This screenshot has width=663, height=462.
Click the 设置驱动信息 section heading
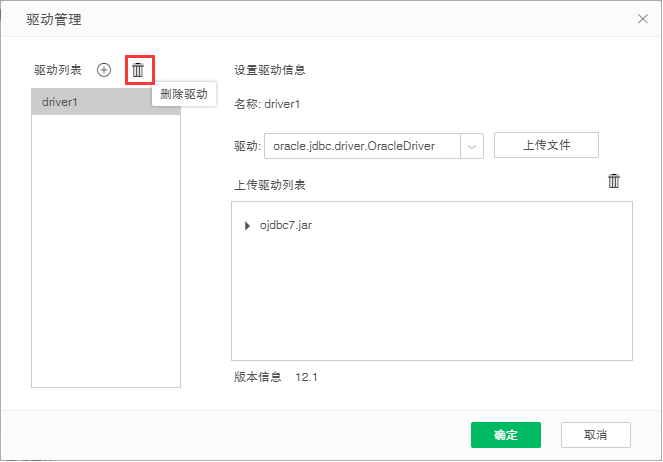[270, 70]
